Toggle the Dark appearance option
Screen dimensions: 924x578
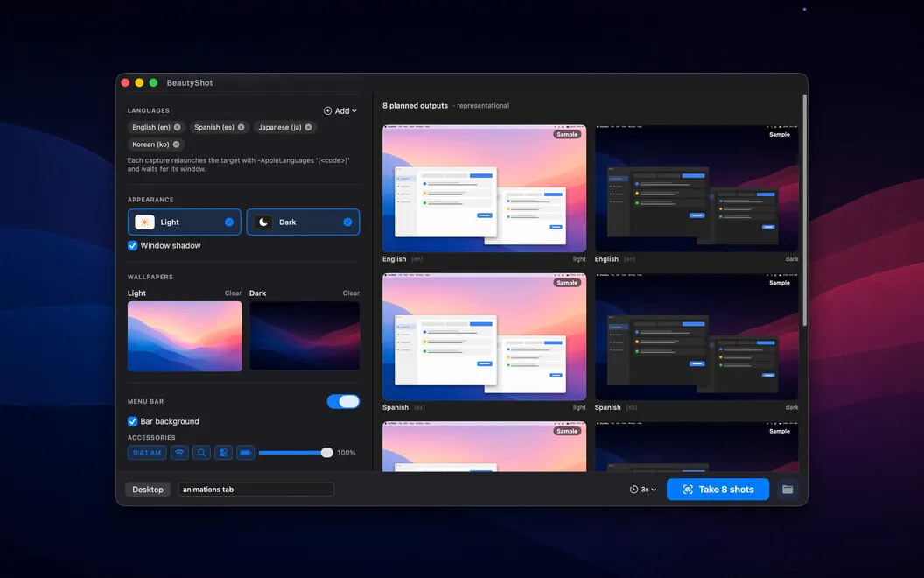303,222
